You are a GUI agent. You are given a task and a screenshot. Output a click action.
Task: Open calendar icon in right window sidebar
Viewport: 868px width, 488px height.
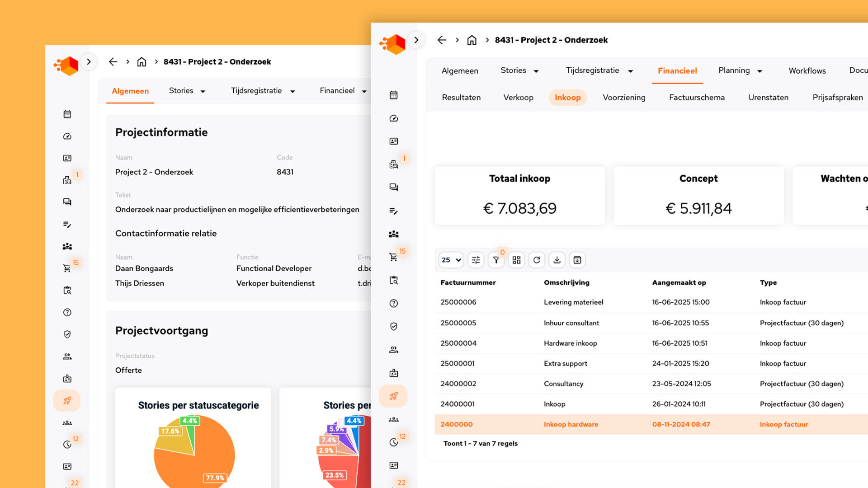pyautogui.click(x=393, y=95)
